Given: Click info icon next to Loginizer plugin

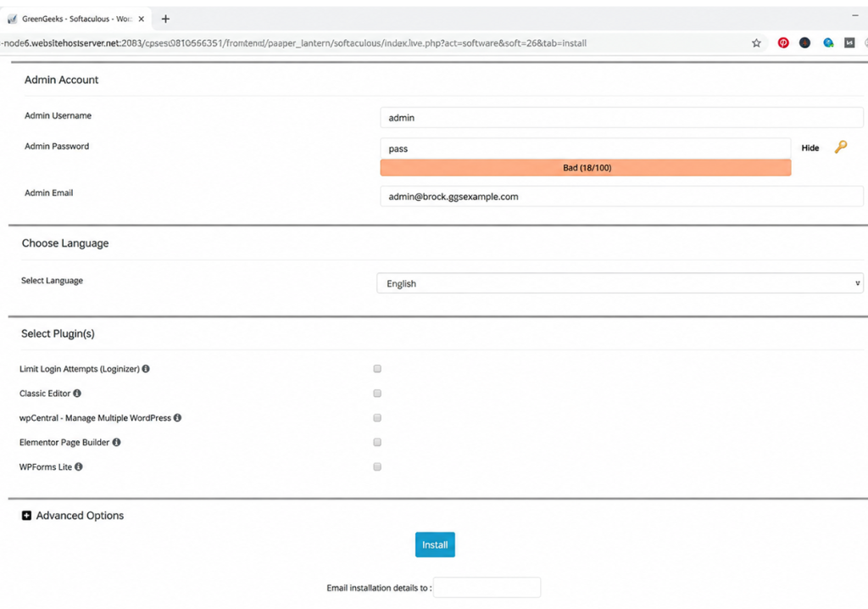Looking at the screenshot, I should click(146, 369).
